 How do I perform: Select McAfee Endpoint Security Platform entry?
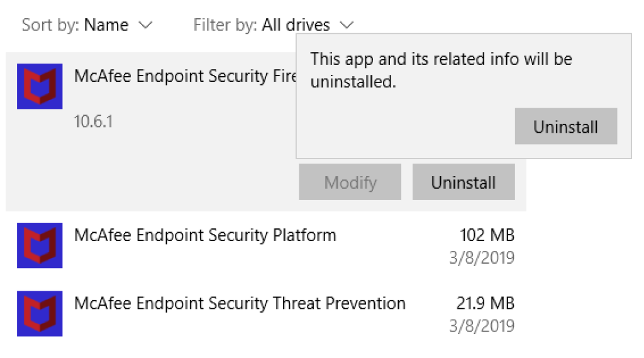266,246
